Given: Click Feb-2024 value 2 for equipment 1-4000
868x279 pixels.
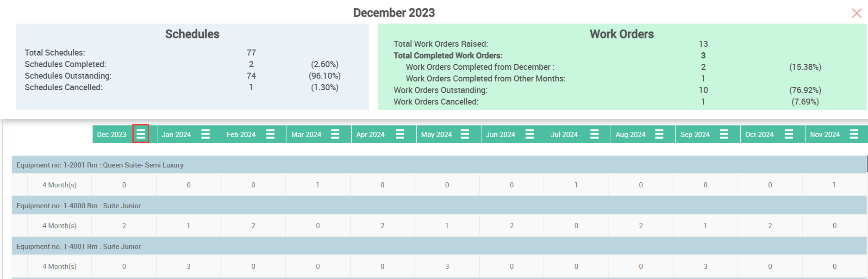Looking at the screenshot, I should click(x=253, y=226).
